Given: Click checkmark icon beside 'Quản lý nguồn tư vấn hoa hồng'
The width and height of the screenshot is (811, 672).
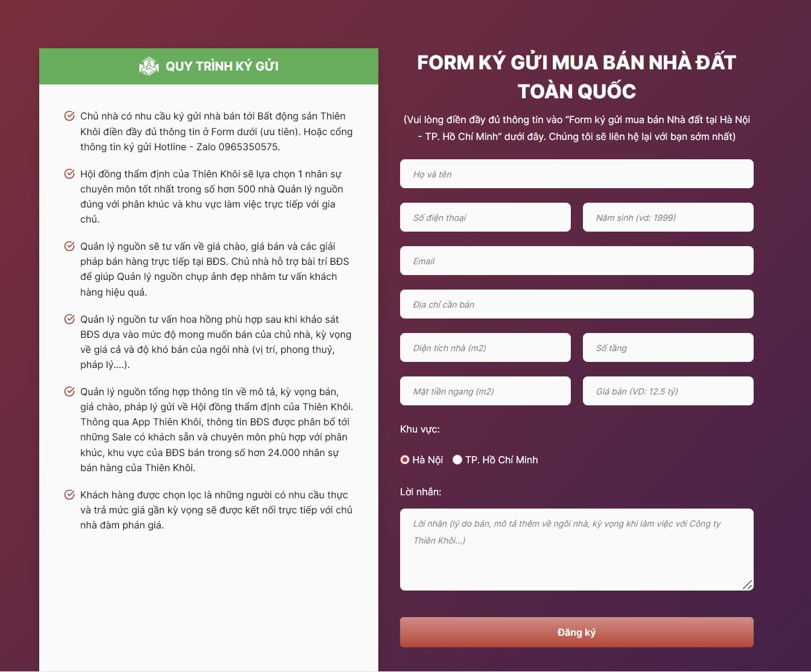Looking at the screenshot, I should pos(69,319).
